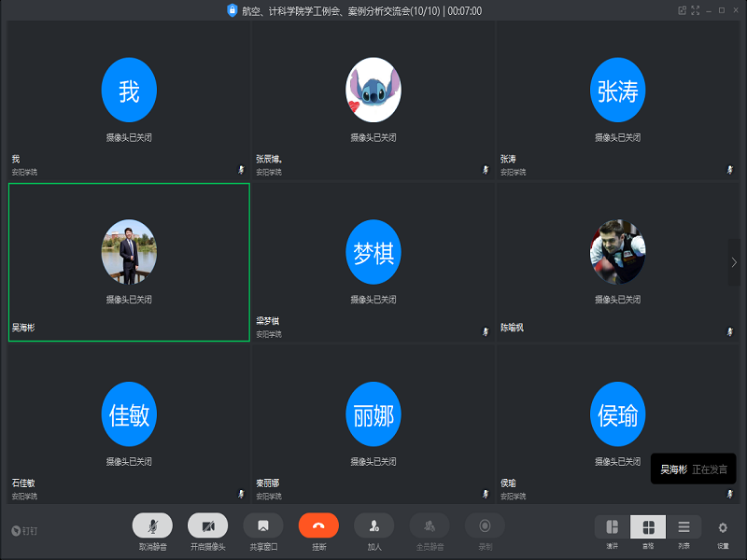
Task: Unmute microphone with 取消静音 button
Action: pos(152,526)
